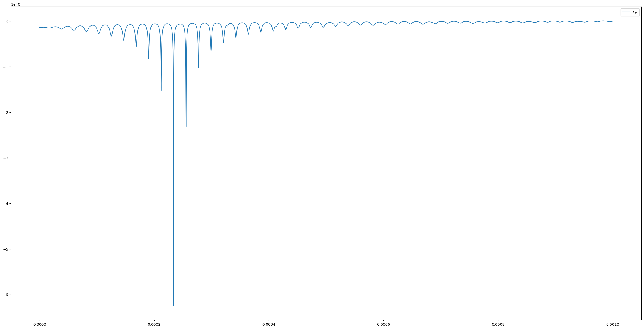Click the curve's right end near 0.0010
Viewport: 644px width, 329px height.
[613, 21]
